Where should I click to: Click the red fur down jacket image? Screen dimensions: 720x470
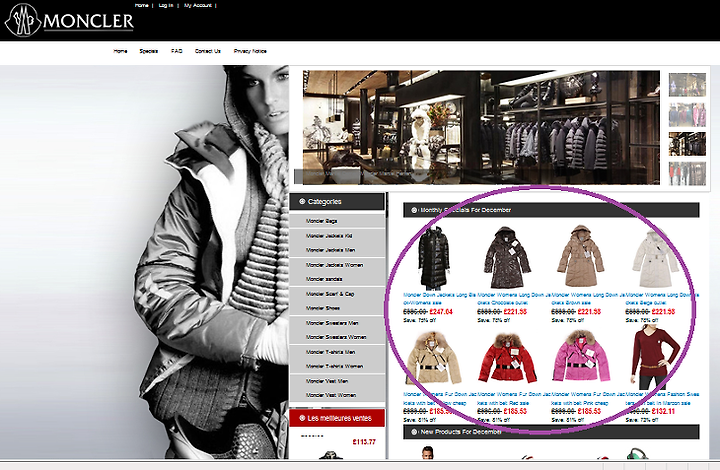pyautogui.click(x=507, y=358)
